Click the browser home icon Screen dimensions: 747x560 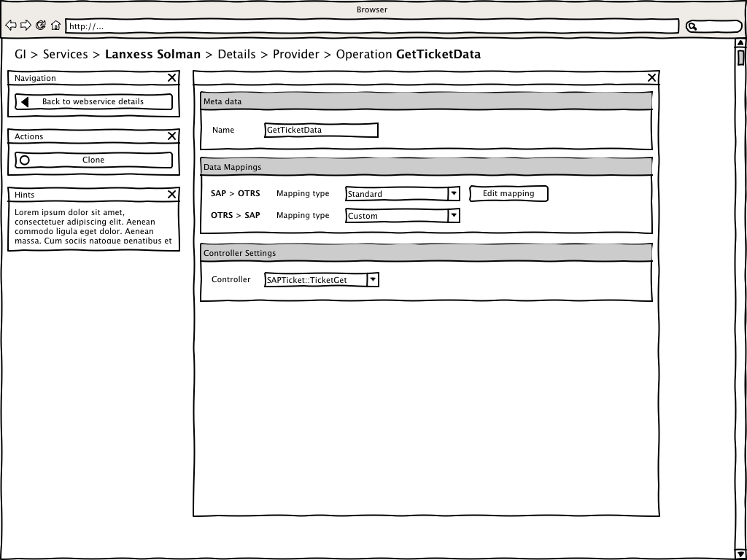55,26
